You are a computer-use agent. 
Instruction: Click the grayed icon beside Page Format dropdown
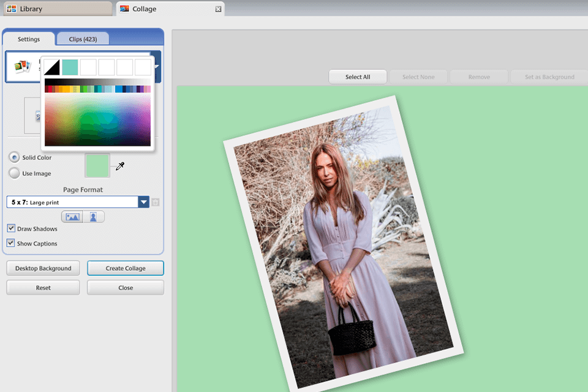[155, 202]
